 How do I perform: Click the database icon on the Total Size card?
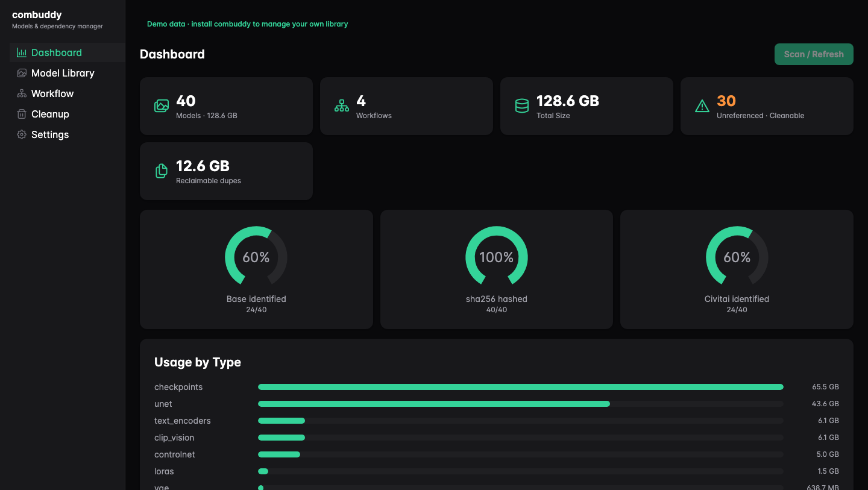pos(522,106)
